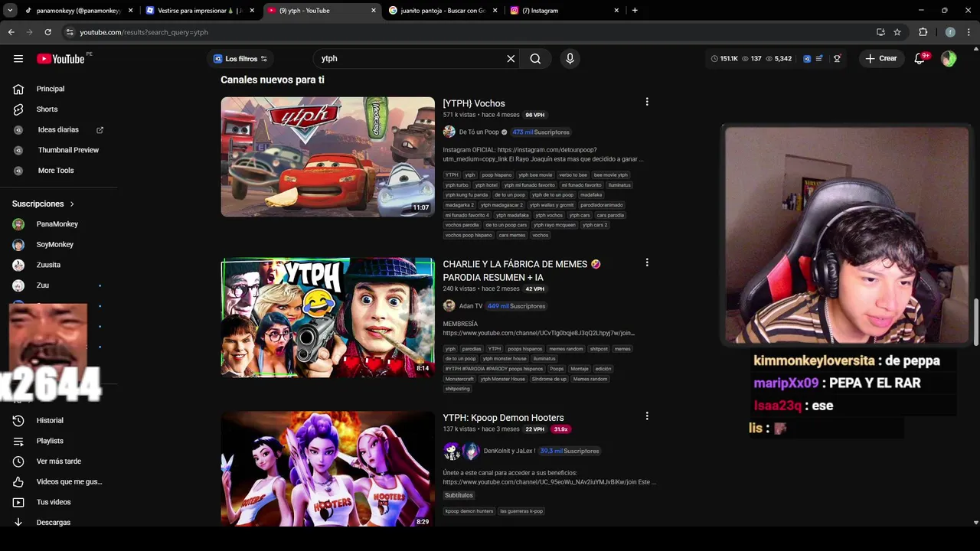The height and width of the screenshot is (551, 980).
Task: Switch to Instagram tab
Action: click(564, 11)
